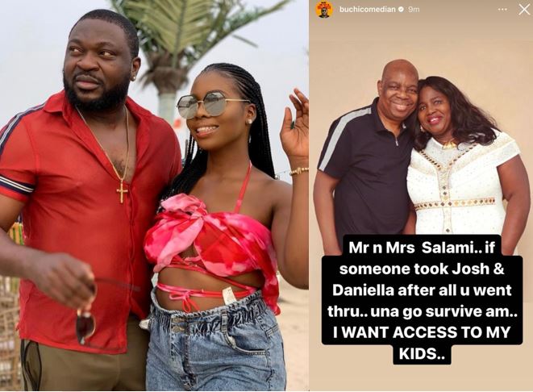Click the blue verified badge
The height and width of the screenshot is (392, 533).
[401, 9]
